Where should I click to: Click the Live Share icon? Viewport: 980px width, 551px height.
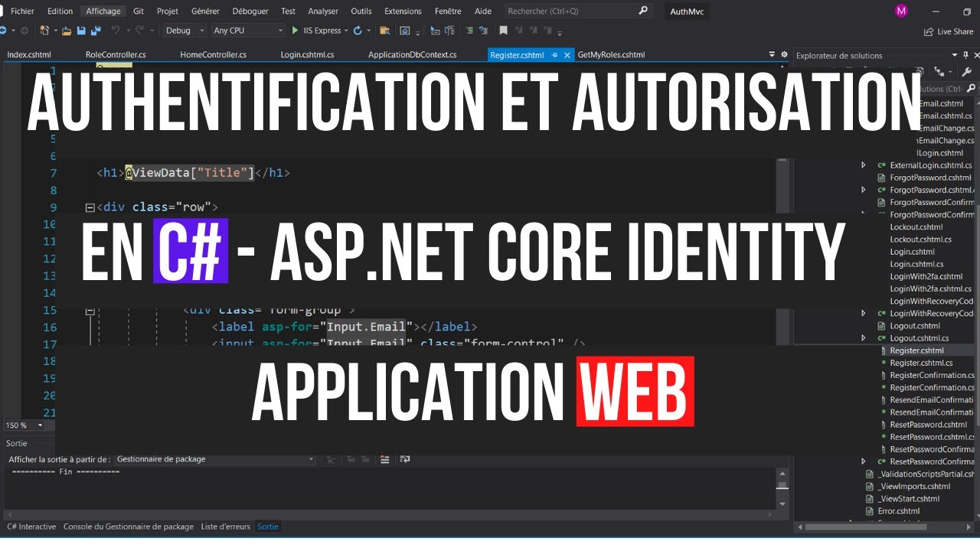[929, 31]
